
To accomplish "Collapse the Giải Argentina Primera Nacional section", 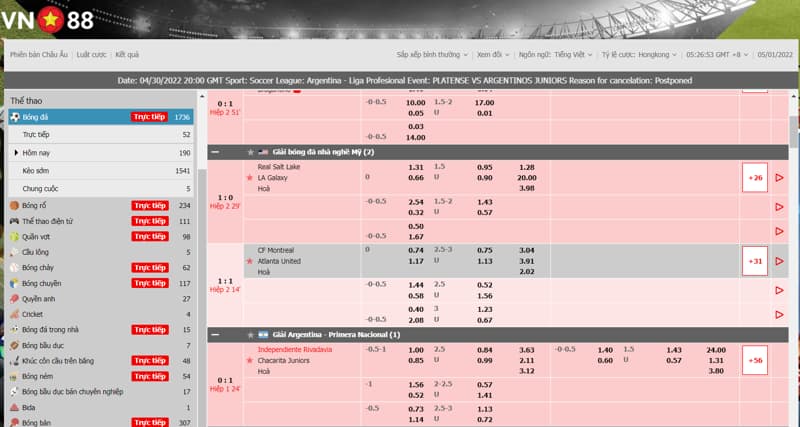I will [215, 335].
